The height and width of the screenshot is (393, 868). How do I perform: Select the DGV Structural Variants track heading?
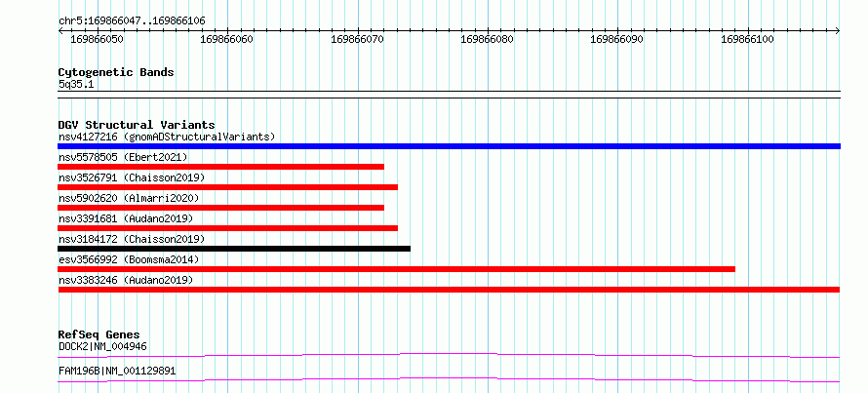point(137,125)
